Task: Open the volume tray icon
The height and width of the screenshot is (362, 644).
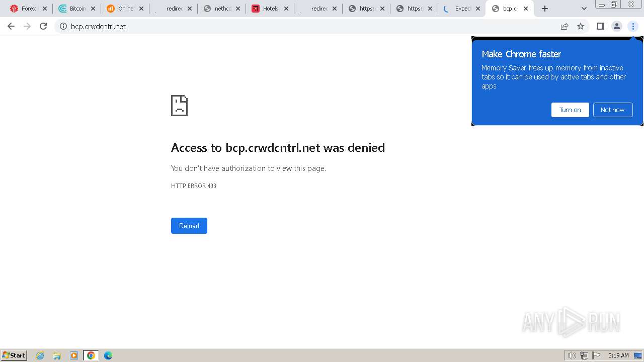Action: 572,355
